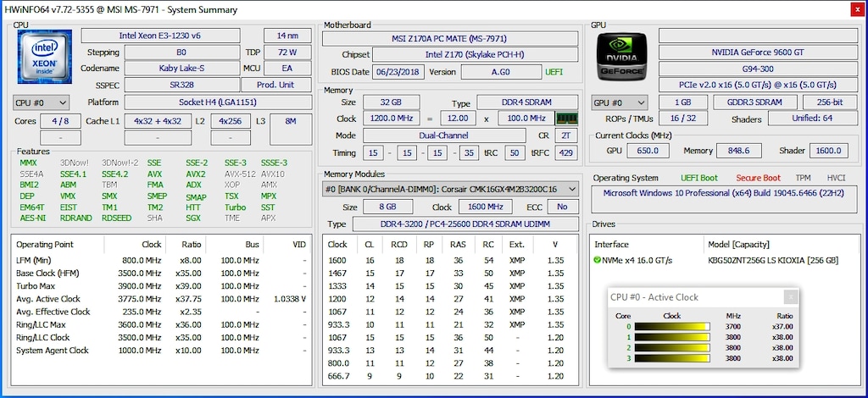Click the 256-bit bus width field
Screen dimensions: 868x398
point(830,102)
